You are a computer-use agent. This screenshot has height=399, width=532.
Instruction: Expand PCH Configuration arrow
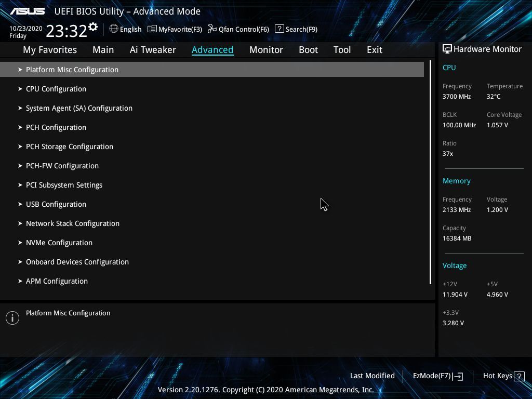pyautogui.click(x=20, y=127)
